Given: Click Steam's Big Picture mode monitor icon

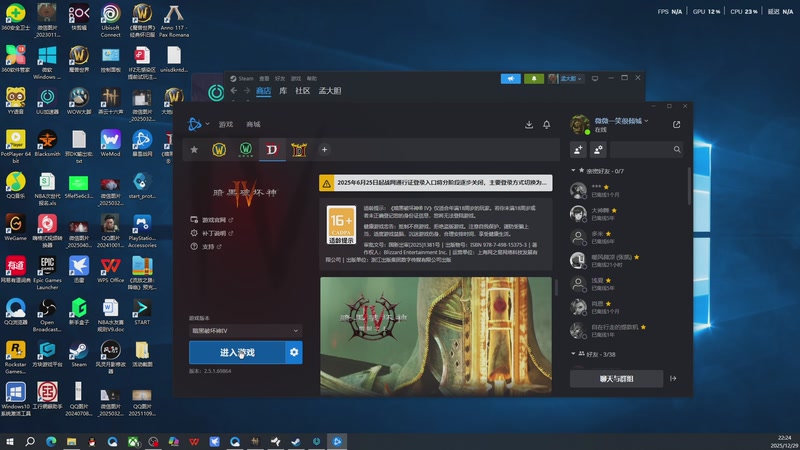Looking at the screenshot, I should pyautogui.click(x=595, y=79).
